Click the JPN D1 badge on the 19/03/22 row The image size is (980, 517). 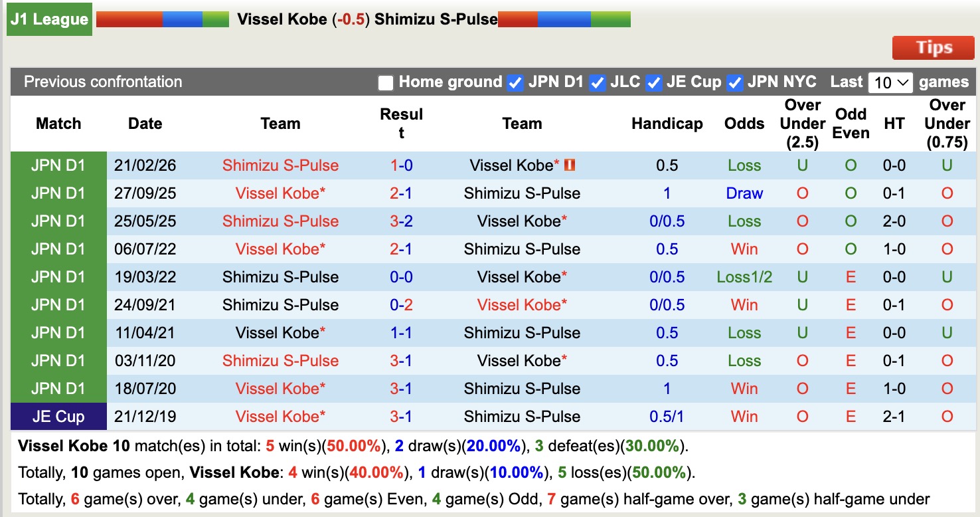(x=58, y=276)
